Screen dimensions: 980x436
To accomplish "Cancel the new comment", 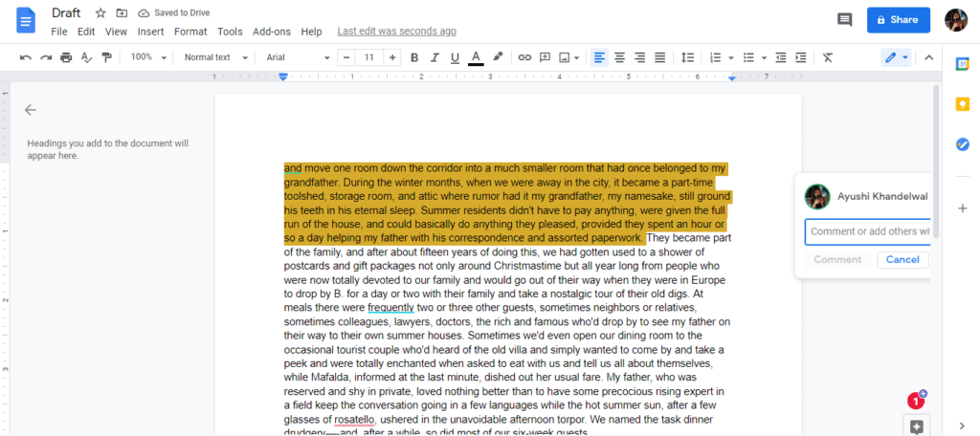I will tap(902, 259).
